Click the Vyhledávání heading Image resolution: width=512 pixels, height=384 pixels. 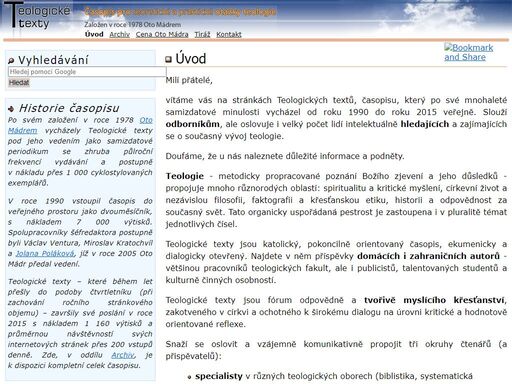pyautogui.click(x=53, y=60)
